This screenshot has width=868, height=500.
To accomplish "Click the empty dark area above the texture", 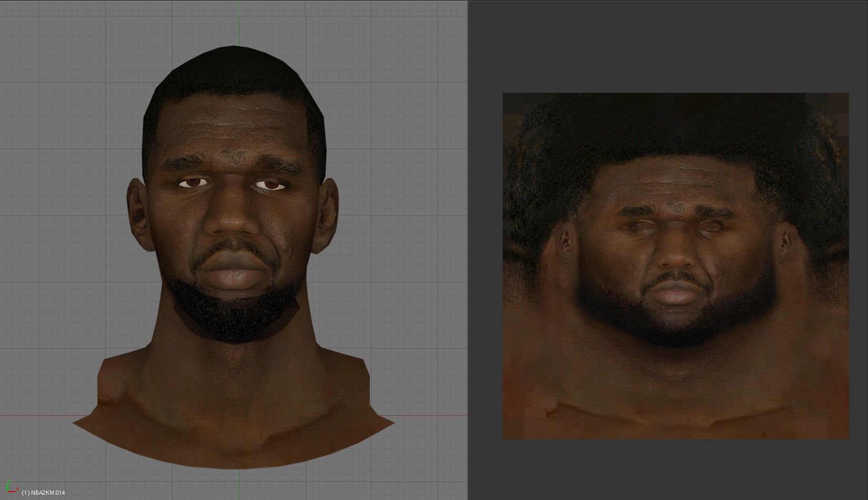I will [674, 47].
